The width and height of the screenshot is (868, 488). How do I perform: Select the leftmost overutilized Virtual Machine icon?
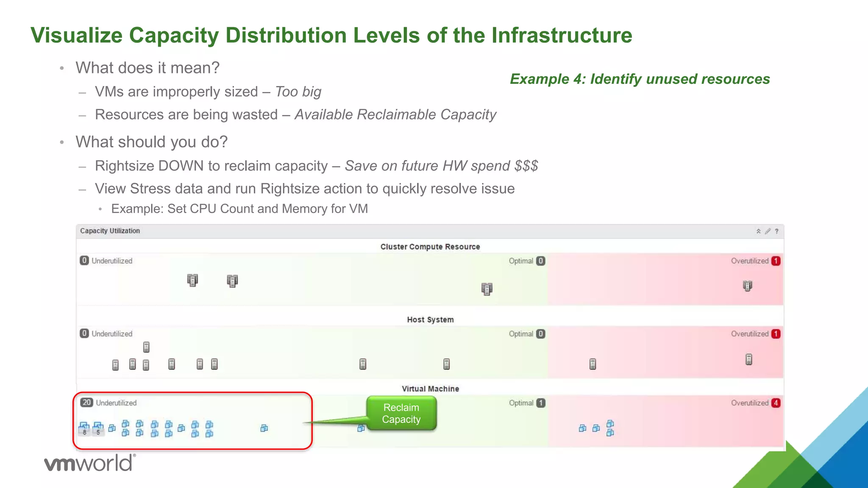point(582,428)
